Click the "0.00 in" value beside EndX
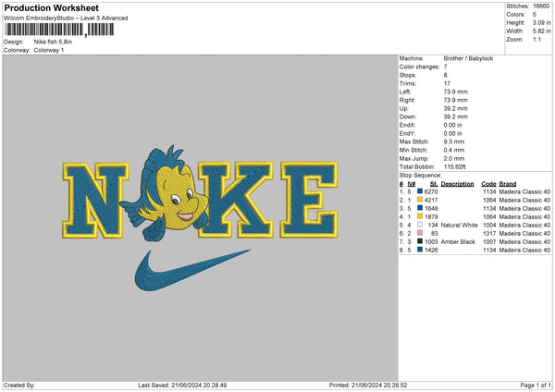The width and height of the screenshot is (555, 392). pyautogui.click(x=452, y=125)
